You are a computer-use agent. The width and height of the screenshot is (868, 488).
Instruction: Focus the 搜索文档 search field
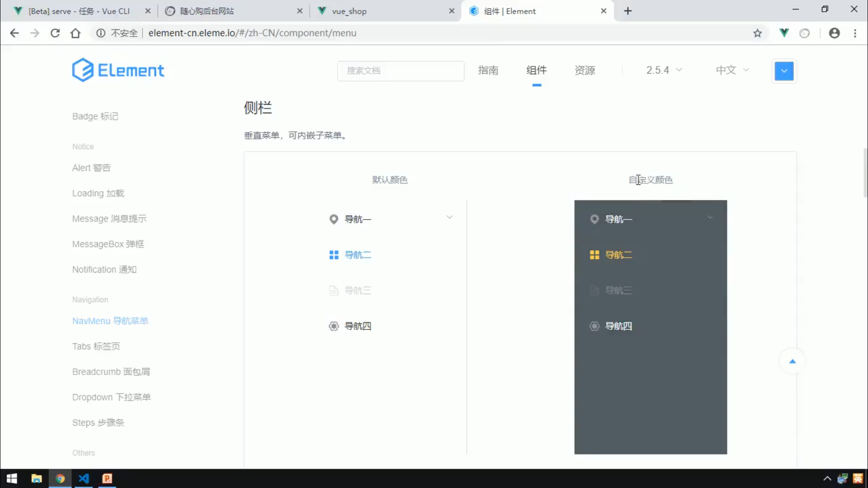pyautogui.click(x=401, y=71)
